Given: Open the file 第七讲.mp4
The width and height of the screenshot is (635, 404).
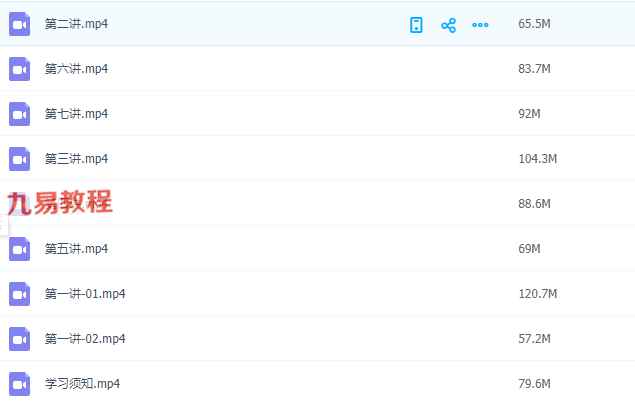Looking at the screenshot, I should click(x=76, y=114).
